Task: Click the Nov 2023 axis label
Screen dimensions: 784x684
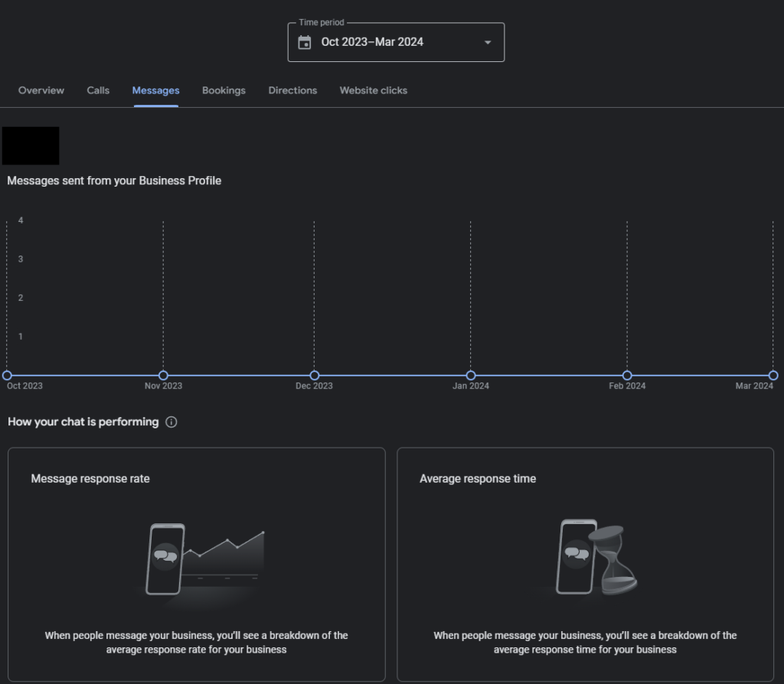Action: click(164, 386)
